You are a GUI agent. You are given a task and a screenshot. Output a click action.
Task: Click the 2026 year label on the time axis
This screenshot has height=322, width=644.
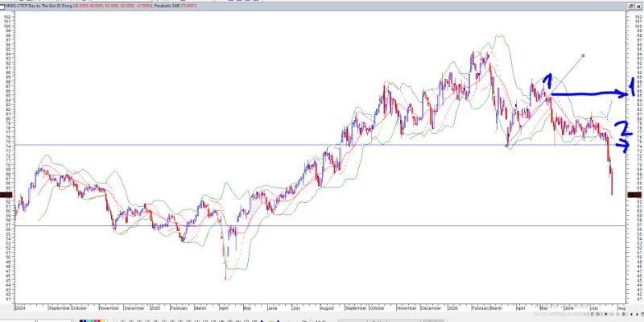click(453, 308)
